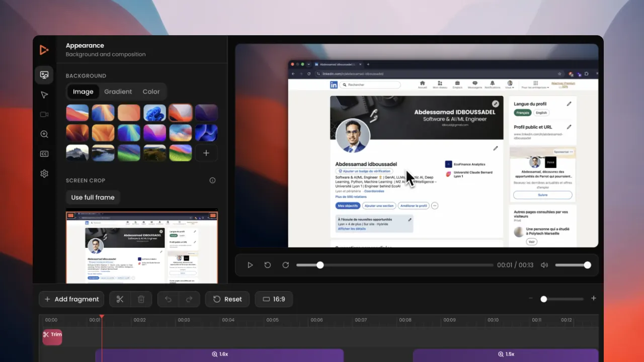Choose the foggy river landscape wallpaper
The width and height of the screenshot is (644, 362).
point(103,153)
